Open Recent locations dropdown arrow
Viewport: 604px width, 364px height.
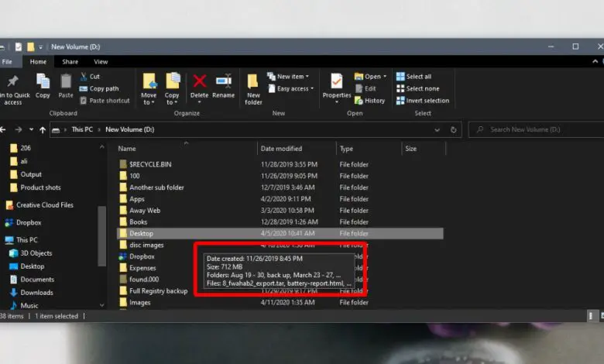point(31,130)
